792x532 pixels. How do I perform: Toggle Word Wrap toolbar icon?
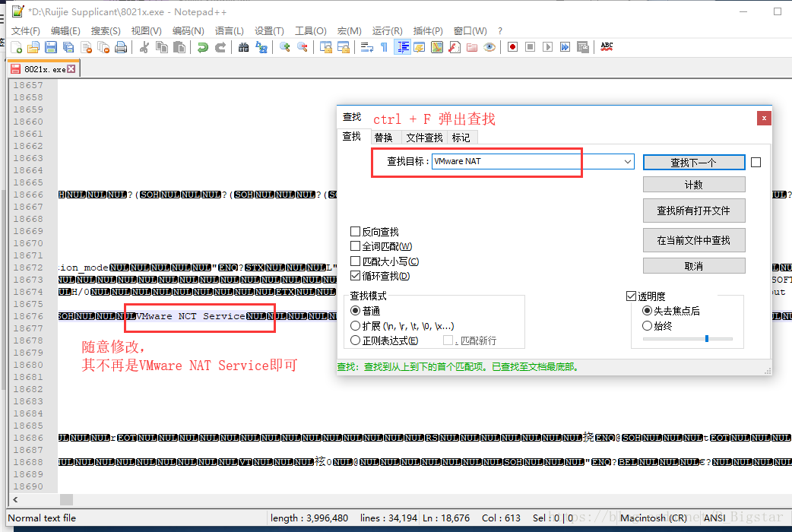(366, 47)
